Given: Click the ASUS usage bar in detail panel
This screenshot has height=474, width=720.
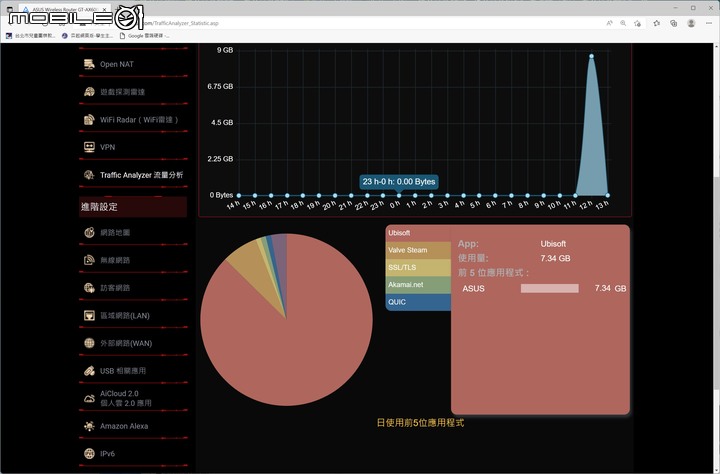Looking at the screenshot, I should coord(550,288).
